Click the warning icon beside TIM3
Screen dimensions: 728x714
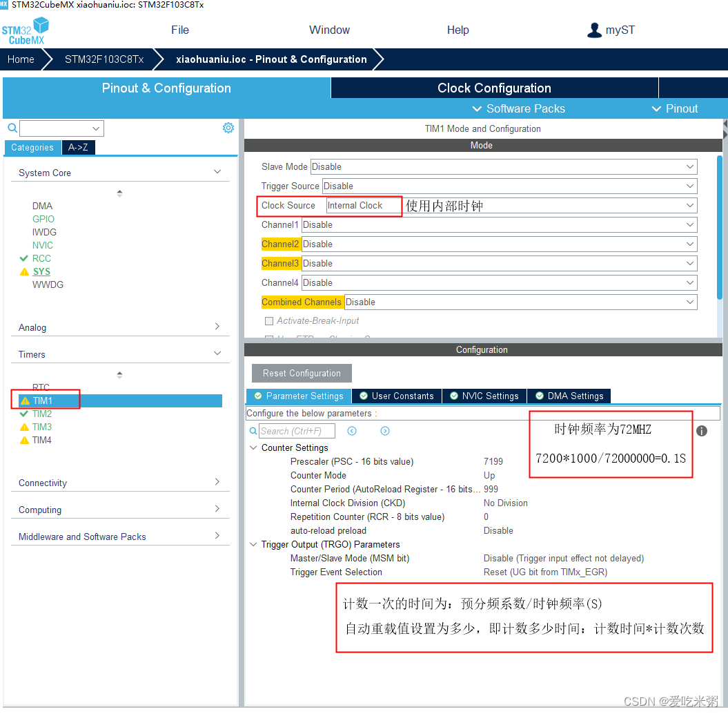pos(25,427)
